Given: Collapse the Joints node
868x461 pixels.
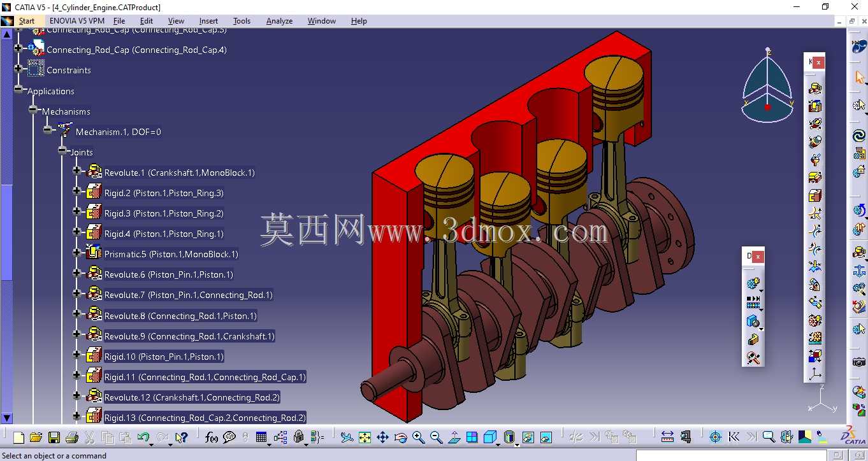Looking at the screenshot, I should (x=62, y=150).
